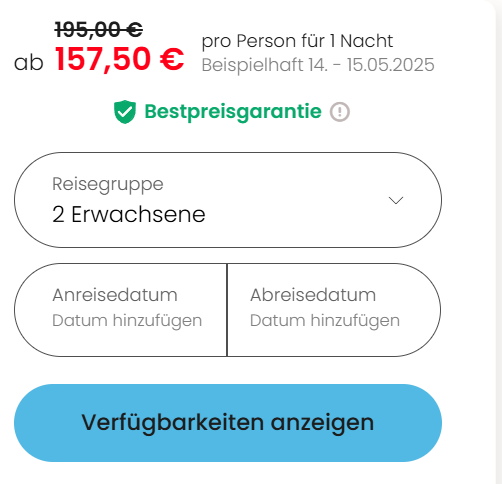Click the green shield checkmark icon
This screenshot has width=502, height=484.
click(125, 112)
